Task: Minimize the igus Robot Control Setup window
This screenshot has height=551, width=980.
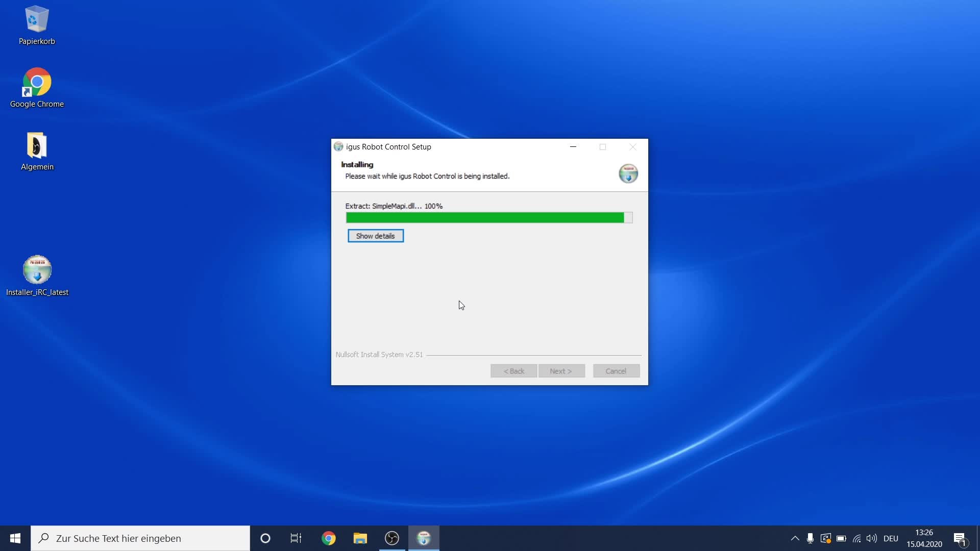Action: (x=573, y=147)
